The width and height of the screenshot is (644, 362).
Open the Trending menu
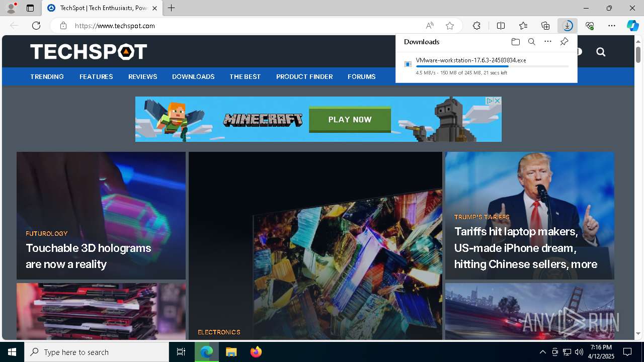47,76
